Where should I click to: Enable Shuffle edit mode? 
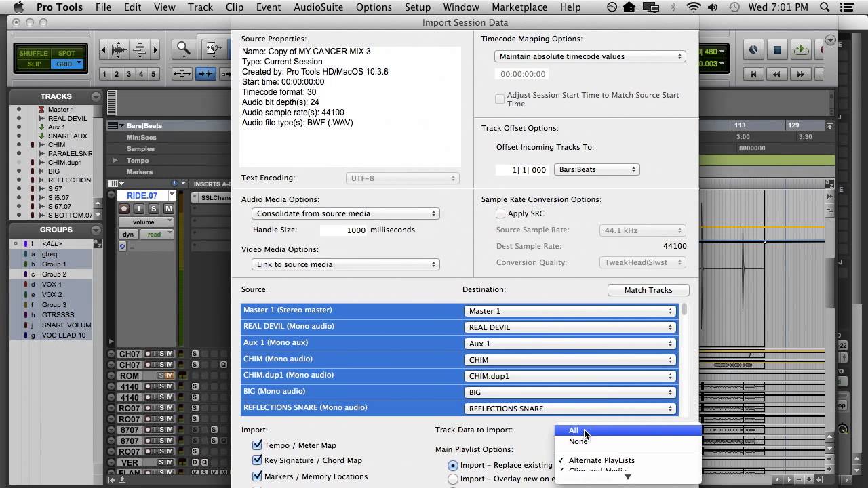(x=33, y=53)
